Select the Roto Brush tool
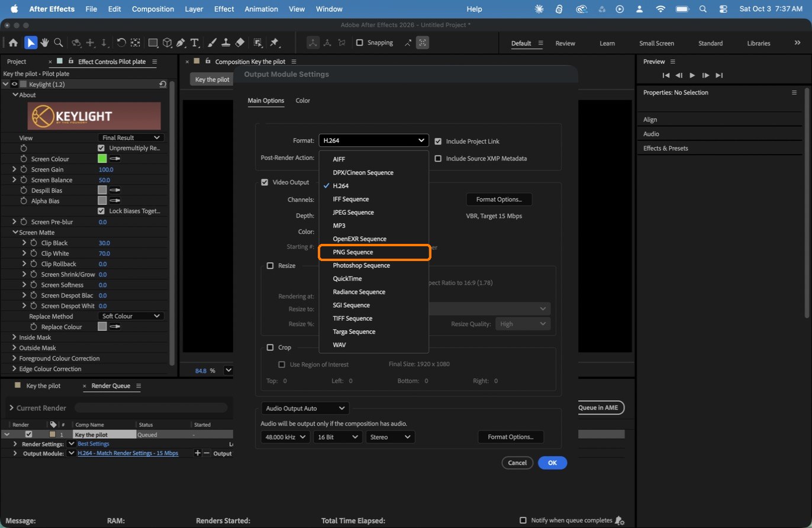The image size is (812, 528). coord(258,43)
